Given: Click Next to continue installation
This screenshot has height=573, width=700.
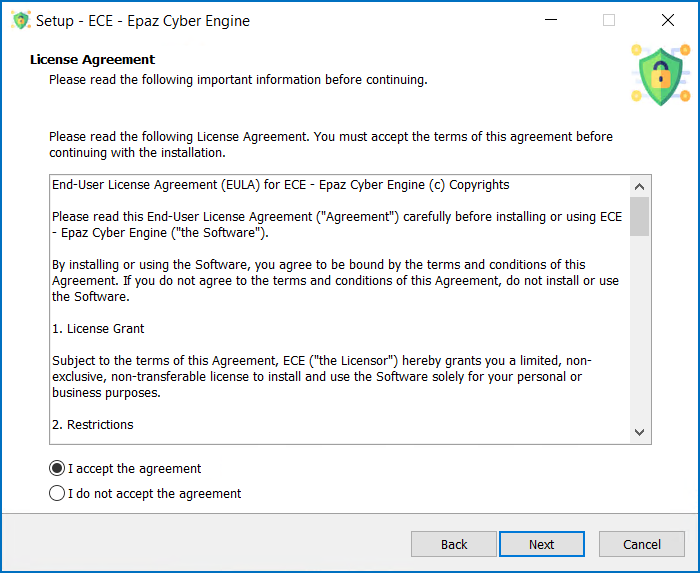Looking at the screenshot, I should pos(542,544).
